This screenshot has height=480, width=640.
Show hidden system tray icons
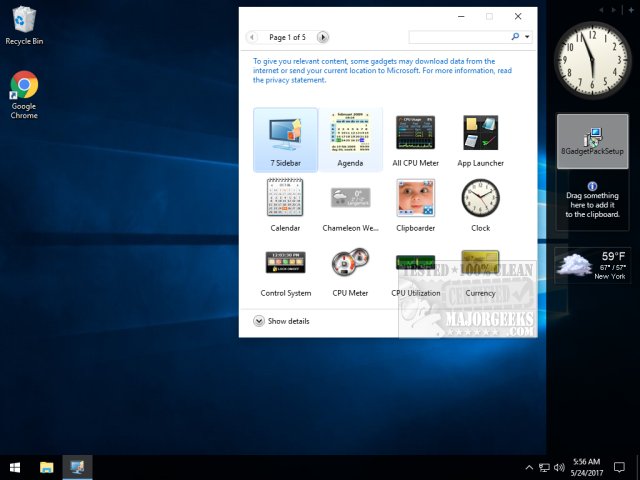point(529,467)
